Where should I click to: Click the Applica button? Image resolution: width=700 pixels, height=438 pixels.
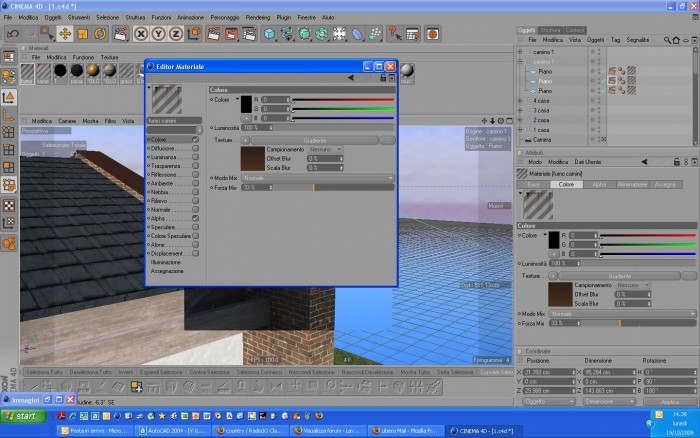670,402
